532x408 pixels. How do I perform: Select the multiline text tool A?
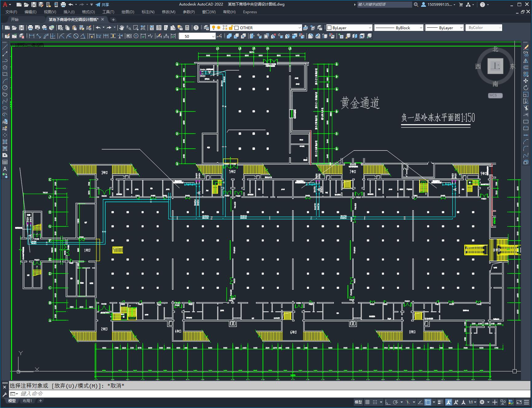[5, 169]
